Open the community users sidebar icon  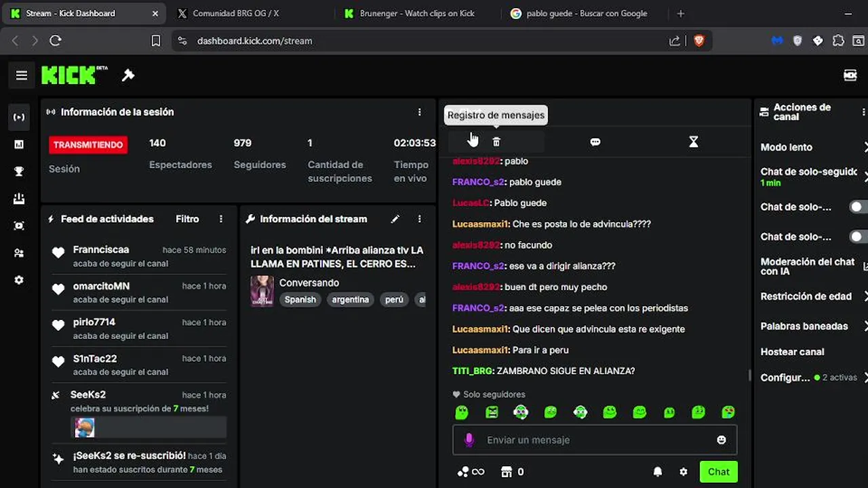pos(19,253)
